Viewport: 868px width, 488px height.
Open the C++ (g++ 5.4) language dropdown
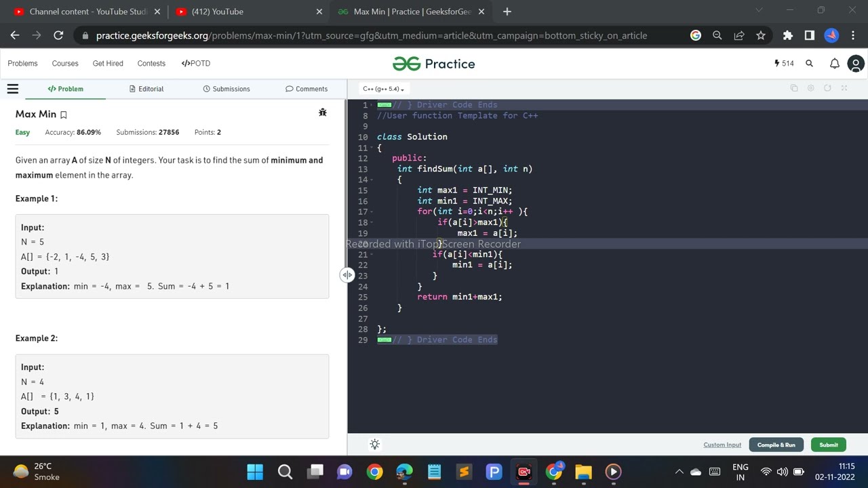click(x=383, y=89)
